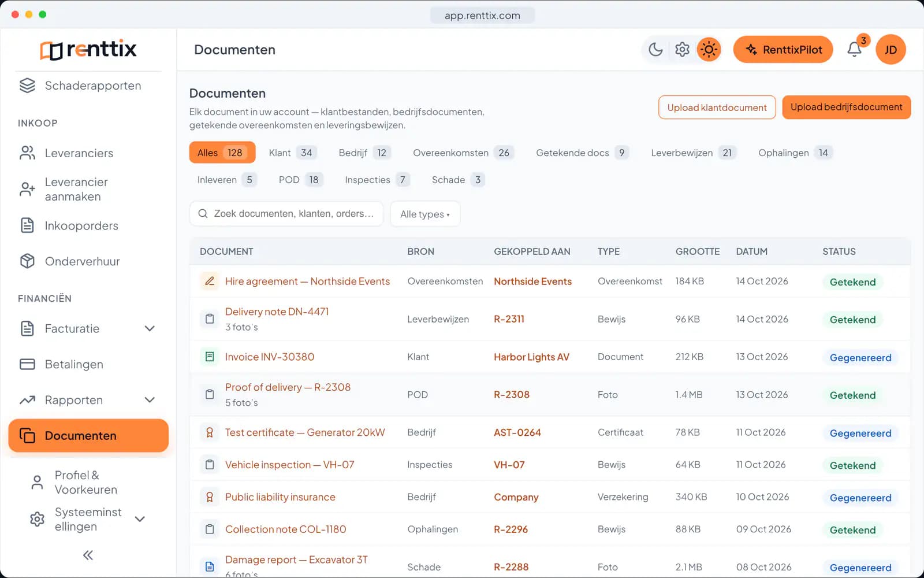Expand the Systeeminstellingen chevron

coord(140,519)
